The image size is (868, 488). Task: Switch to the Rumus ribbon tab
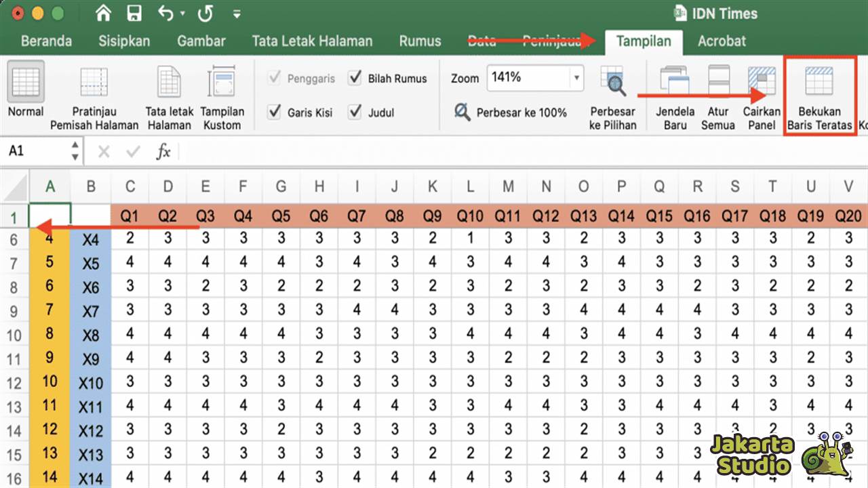click(x=419, y=41)
